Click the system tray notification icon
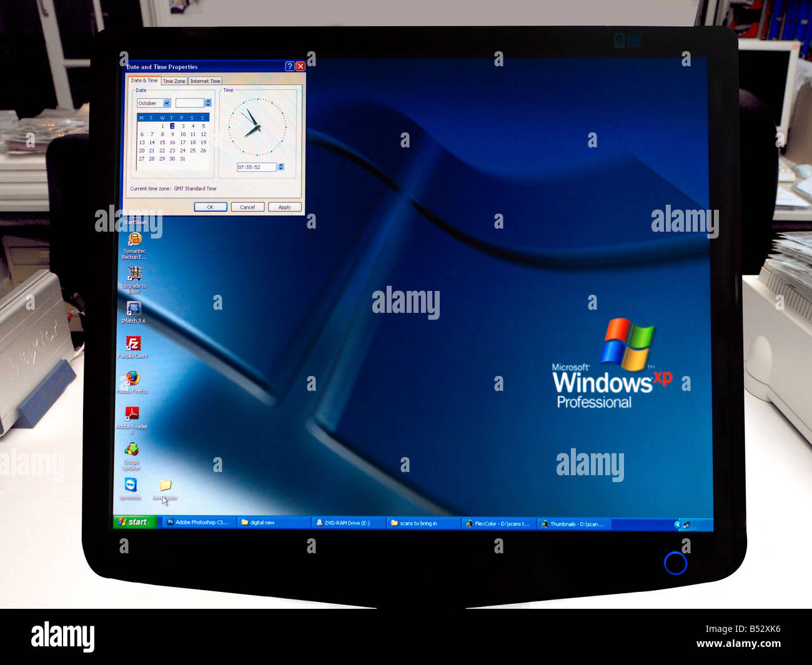 point(686,525)
